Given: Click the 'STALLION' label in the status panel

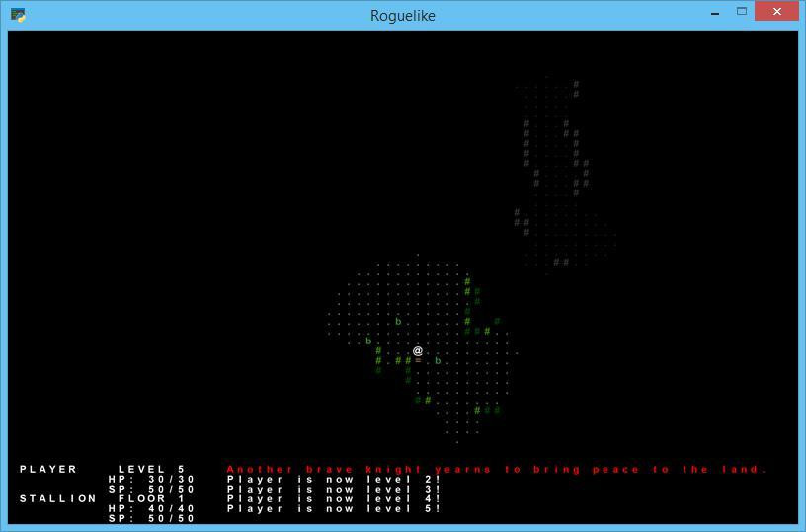Looking at the screenshot, I should pyautogui.click(x=58, y=499).
